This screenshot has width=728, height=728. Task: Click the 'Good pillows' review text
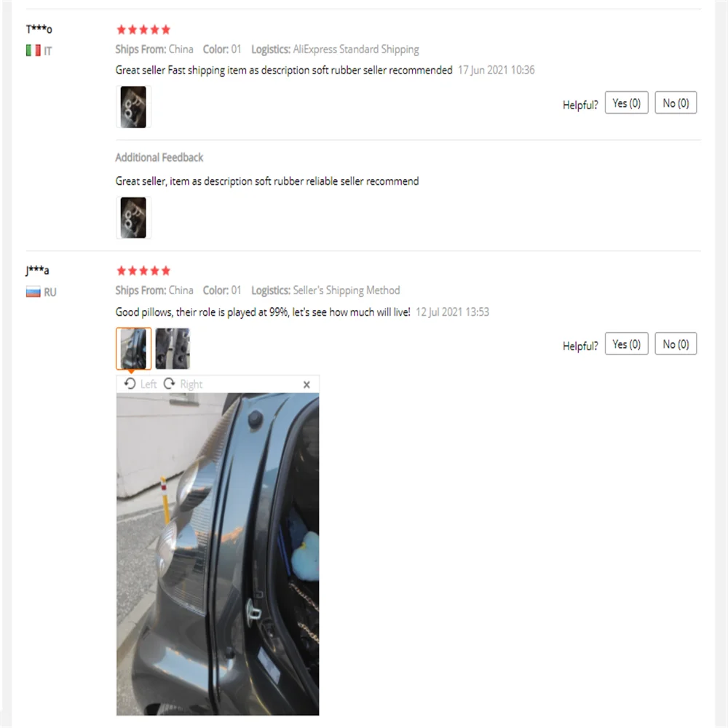[263, 312]
